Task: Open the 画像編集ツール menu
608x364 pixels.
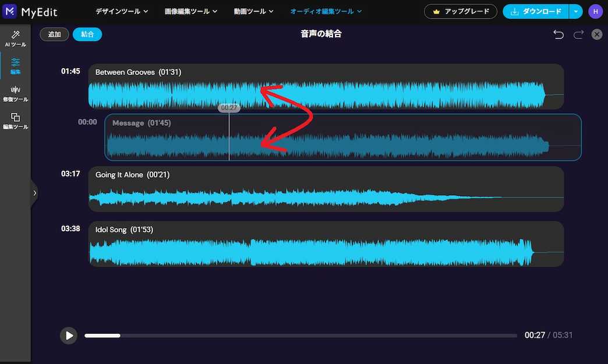Action: pos(190,11)
